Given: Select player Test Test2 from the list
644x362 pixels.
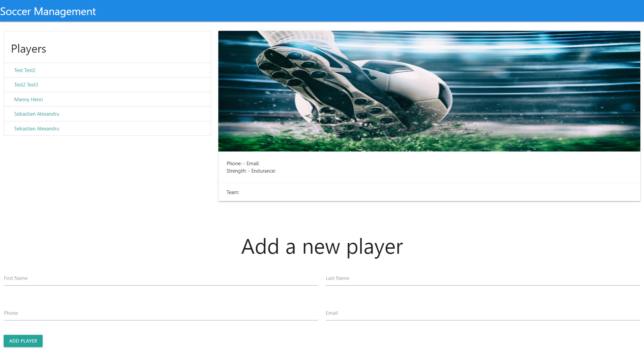Looking at the screenshot, I should coord(25,70).
